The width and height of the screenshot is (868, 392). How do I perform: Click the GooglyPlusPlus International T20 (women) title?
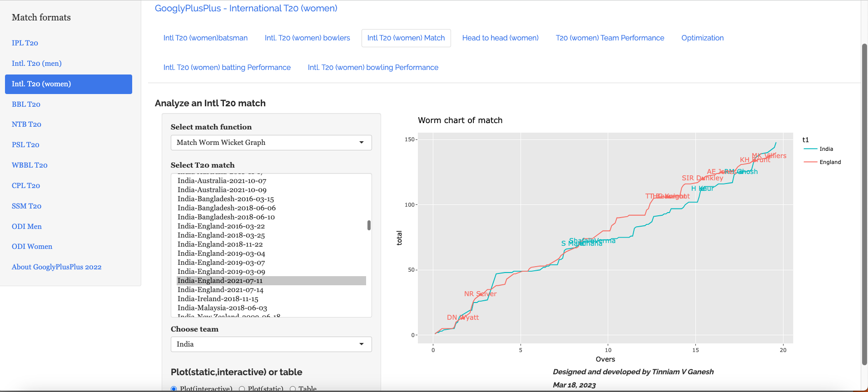(246, 9)
